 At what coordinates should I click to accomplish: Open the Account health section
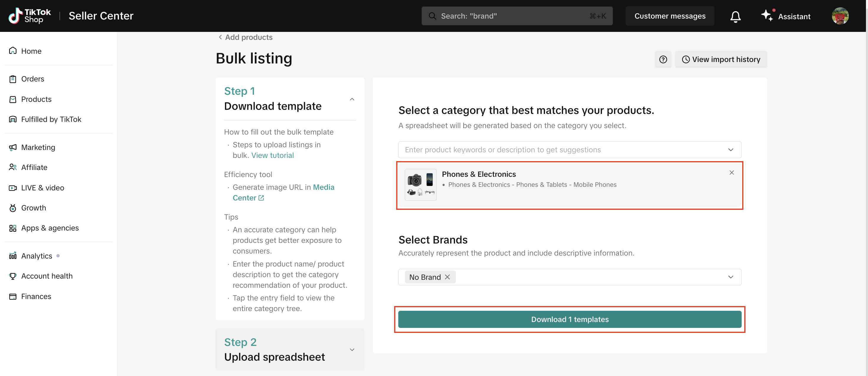pyautogui.click(x=47, y=276)
